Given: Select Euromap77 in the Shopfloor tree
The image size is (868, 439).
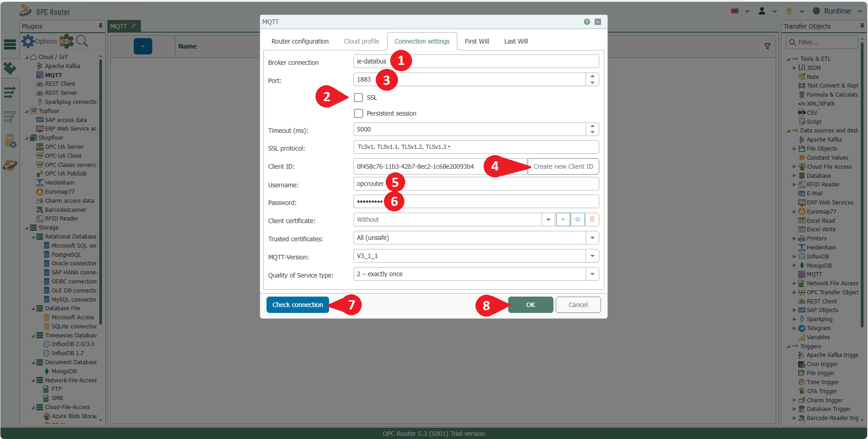Looking at the screenshot, I should point(60,191).
